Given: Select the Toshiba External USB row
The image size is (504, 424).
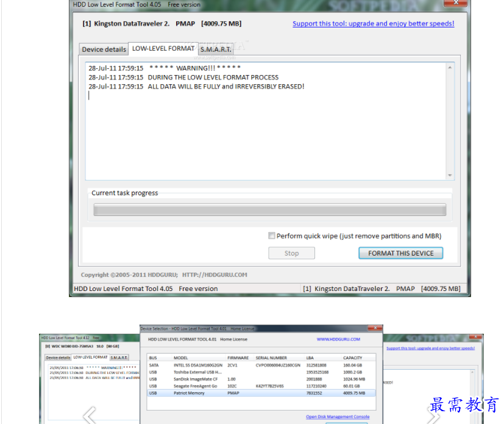Looking at the screenshot, I should tap(261, 372).
